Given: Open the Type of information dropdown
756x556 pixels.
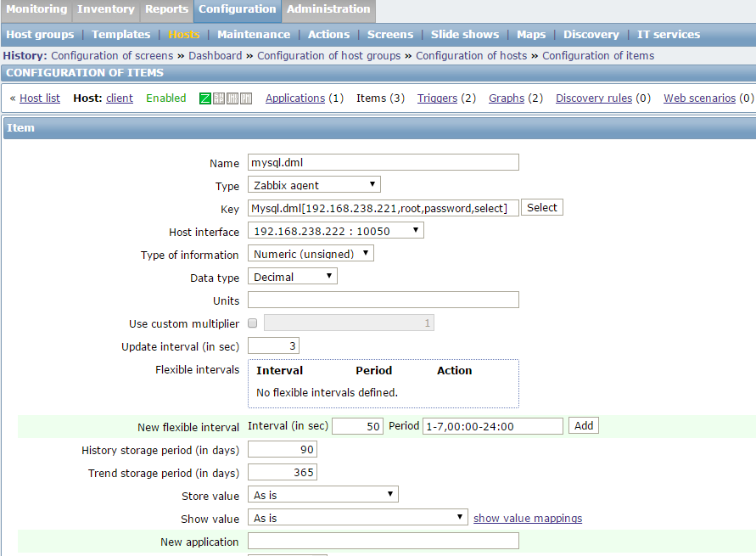Looking at the screenshot, I should click(311, 254).
